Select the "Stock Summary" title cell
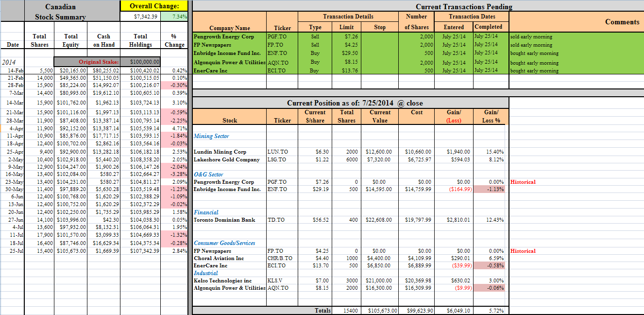 (60, 17)
